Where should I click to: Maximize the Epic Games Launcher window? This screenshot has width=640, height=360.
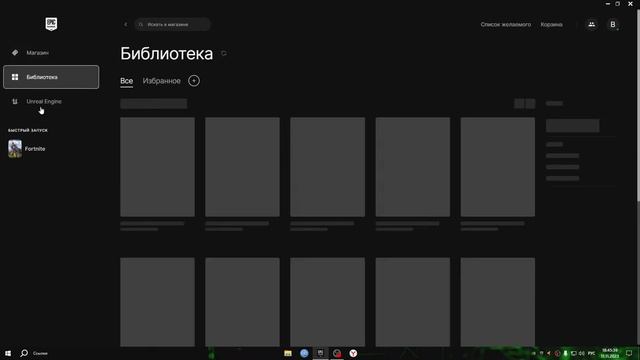[x=618, y=4]
